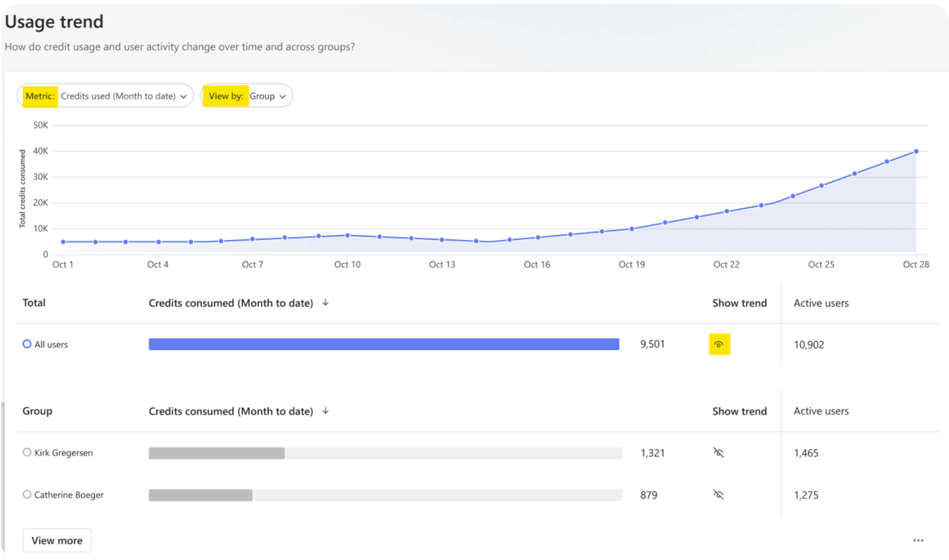Screen dimensions: 949x560
Task: Open the View by Group dropdown
Action: pos(247,96)
